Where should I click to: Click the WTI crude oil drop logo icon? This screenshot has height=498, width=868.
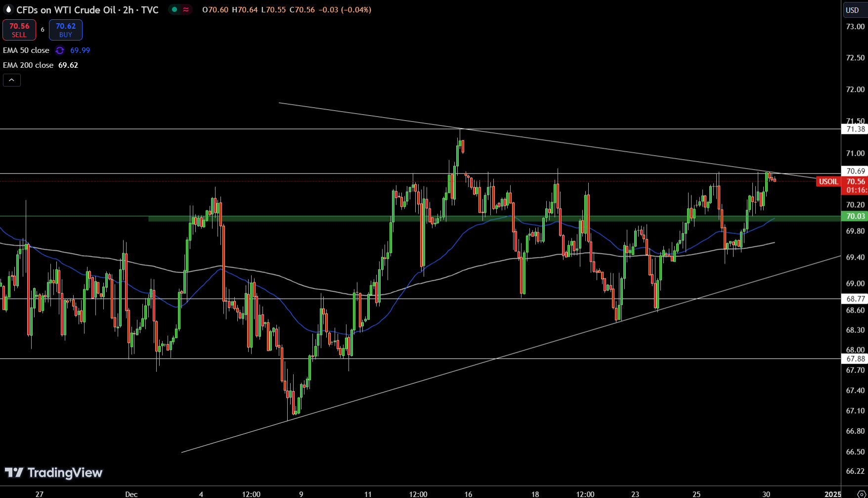tap(8, 9)
